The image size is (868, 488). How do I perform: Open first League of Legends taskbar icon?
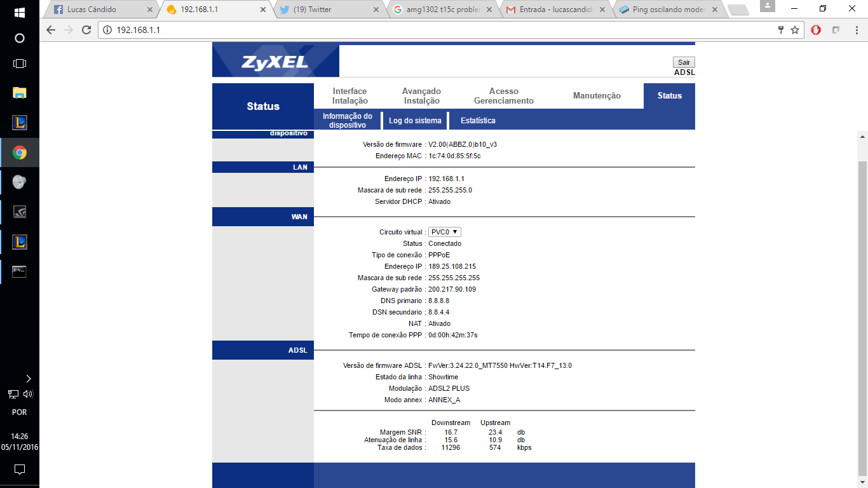[x=19, y=123]
